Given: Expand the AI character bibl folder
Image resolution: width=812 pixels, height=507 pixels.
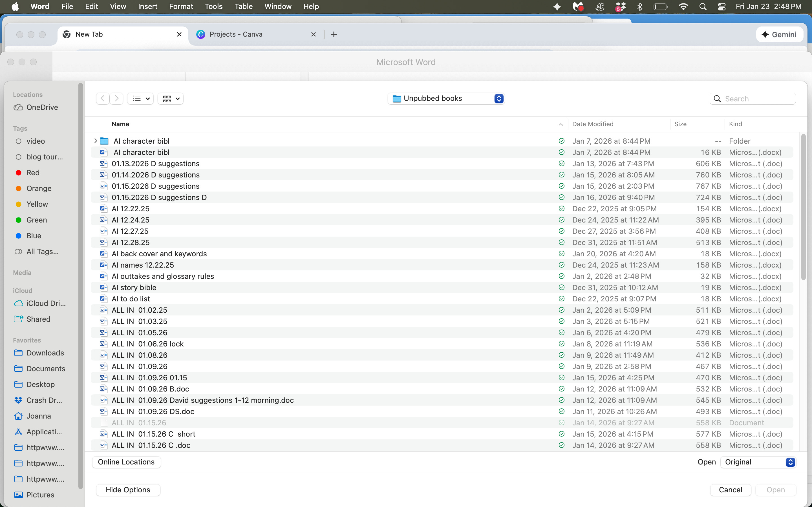Looking at the screenshot, I should coord(96,141).
